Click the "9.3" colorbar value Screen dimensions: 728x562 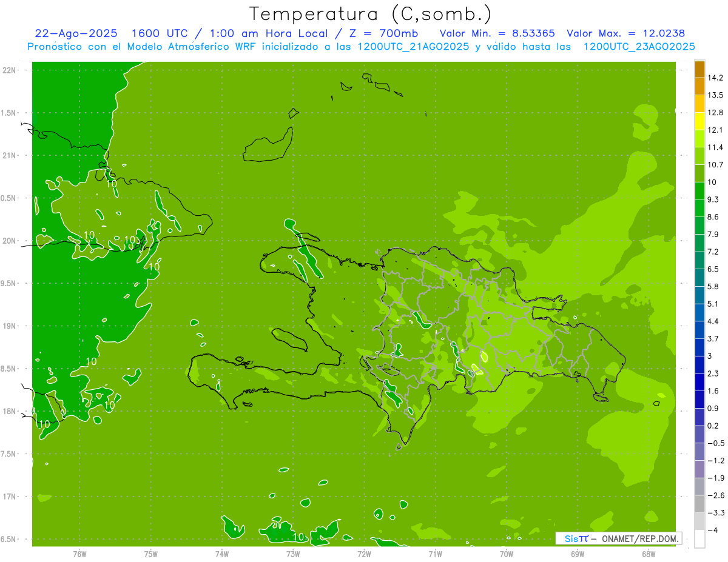pyautogui.click(x=713, y=199)
